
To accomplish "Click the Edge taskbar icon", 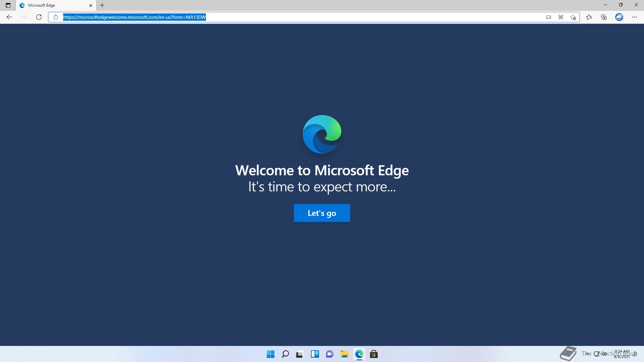I will (359, 354).
